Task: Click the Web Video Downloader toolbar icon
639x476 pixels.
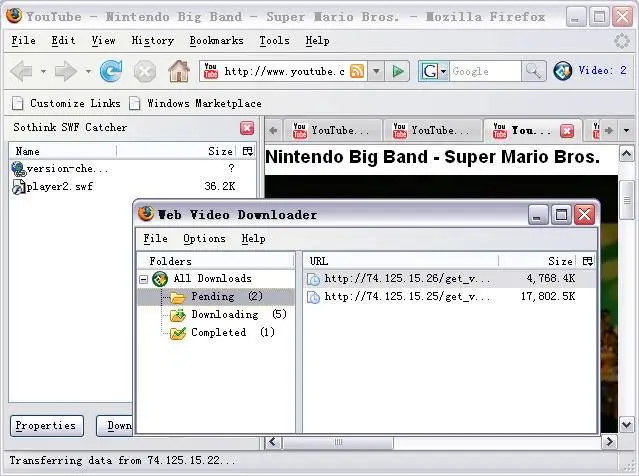Action: pos(563,71)
